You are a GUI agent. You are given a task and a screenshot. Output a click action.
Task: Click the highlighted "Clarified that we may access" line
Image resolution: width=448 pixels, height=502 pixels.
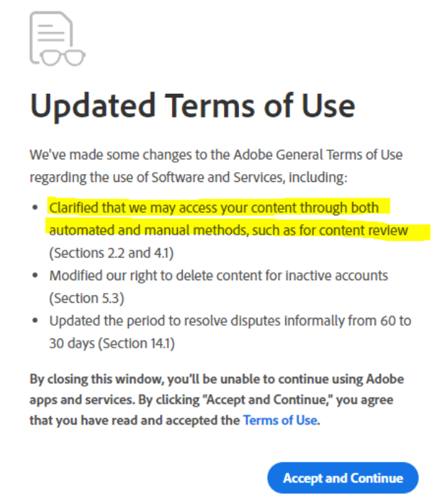(x=213, y=208)
